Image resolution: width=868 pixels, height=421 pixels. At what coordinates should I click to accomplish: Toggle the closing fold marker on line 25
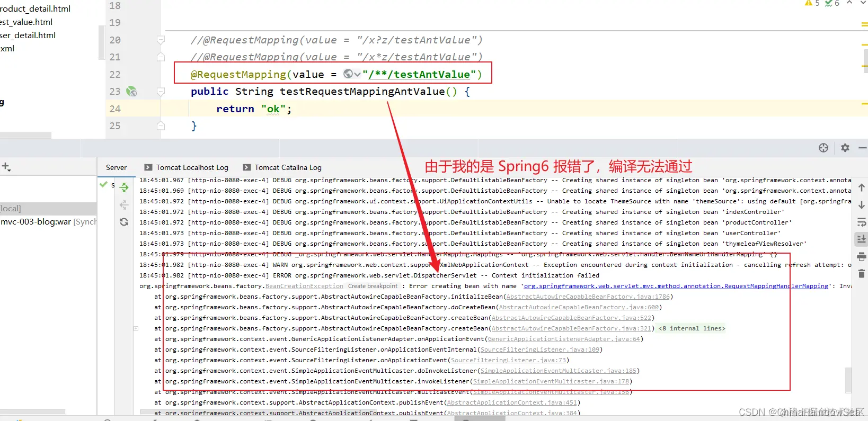tap(161, 126)
